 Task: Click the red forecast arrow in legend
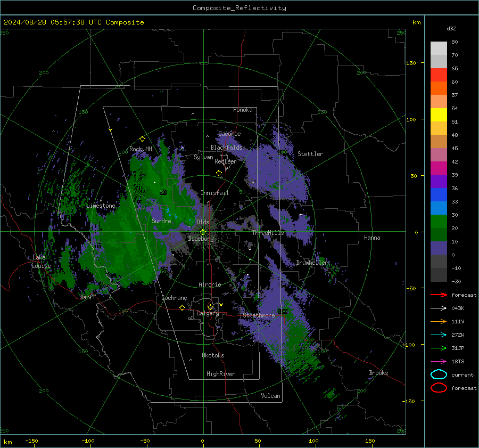click(x=439, y=295)
